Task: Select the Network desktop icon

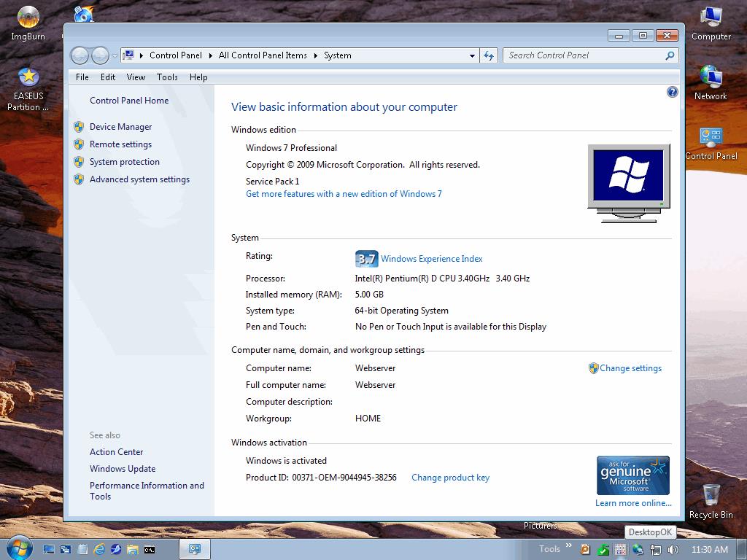Action: pos(711,83)
